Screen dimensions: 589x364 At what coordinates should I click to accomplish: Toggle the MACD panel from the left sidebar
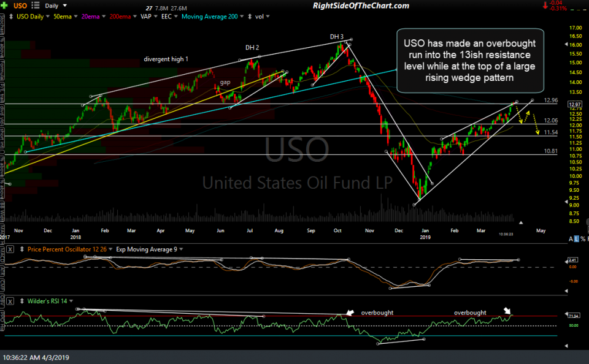click(x=4, y=251)
